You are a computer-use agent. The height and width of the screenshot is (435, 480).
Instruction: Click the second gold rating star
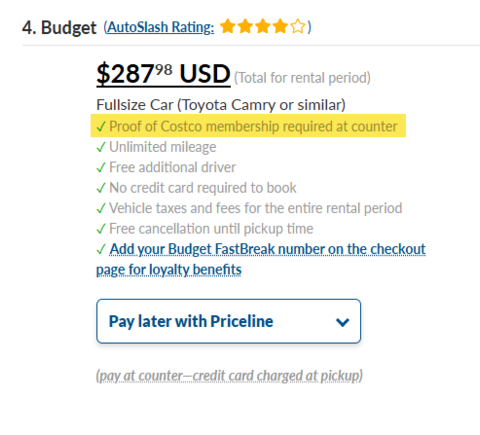tap(245, 26)
